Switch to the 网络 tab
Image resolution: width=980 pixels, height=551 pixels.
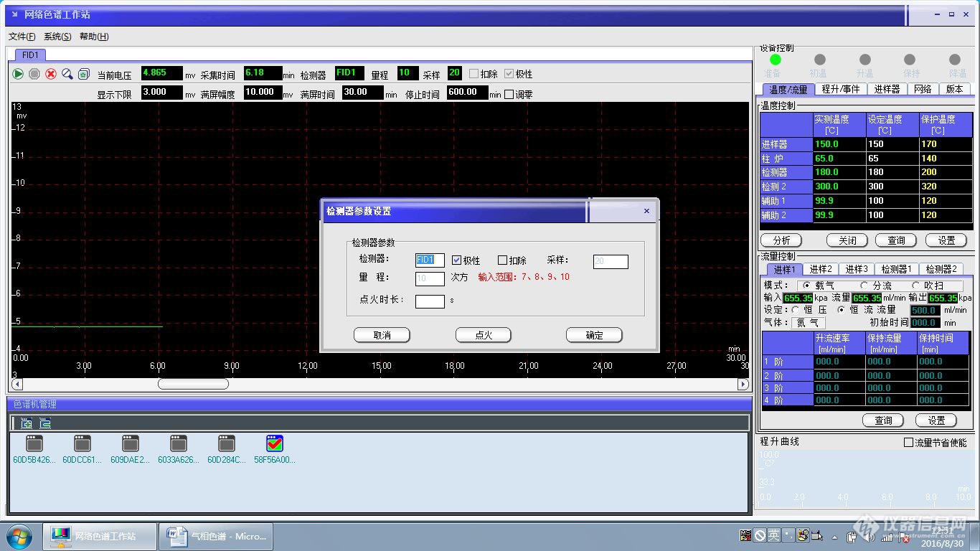coord(923,90)
